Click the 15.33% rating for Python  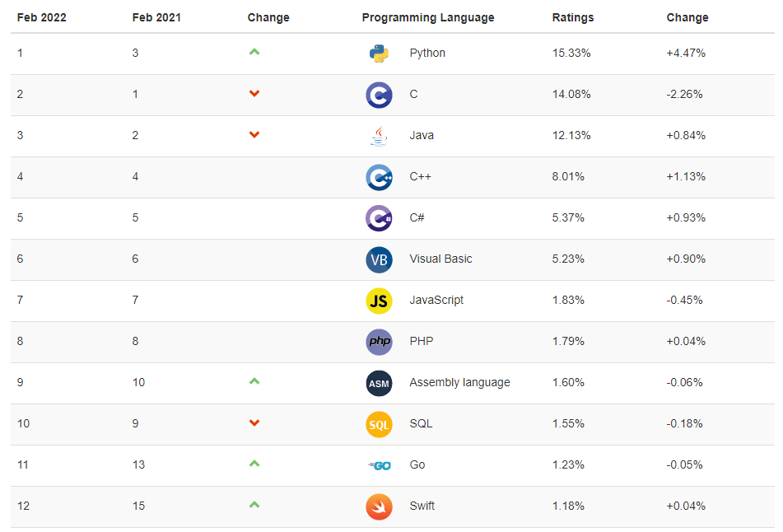tap(571, 53)
